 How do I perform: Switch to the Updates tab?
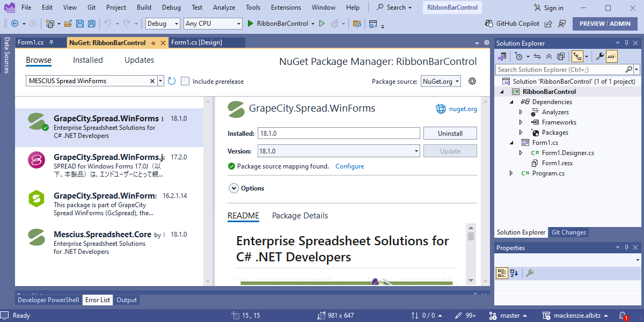tap(140, 60)
